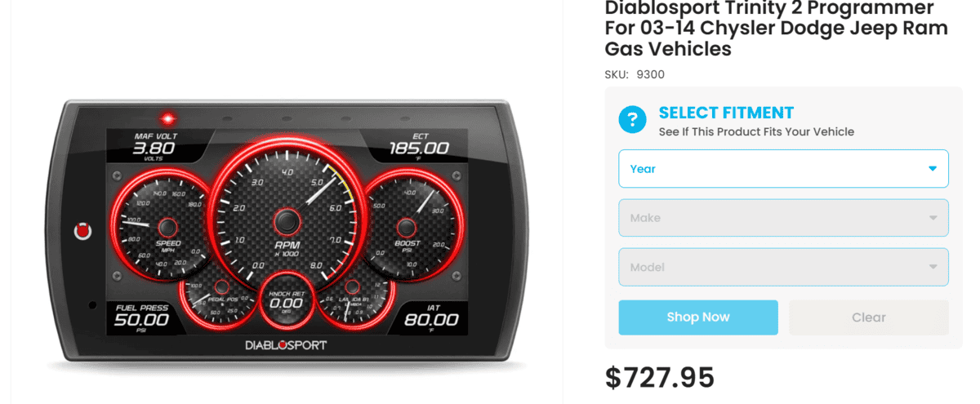Click the Year dropdown arrow
Image resolution: width=980 pixels, height=404 pixels.
click(933, 169)
